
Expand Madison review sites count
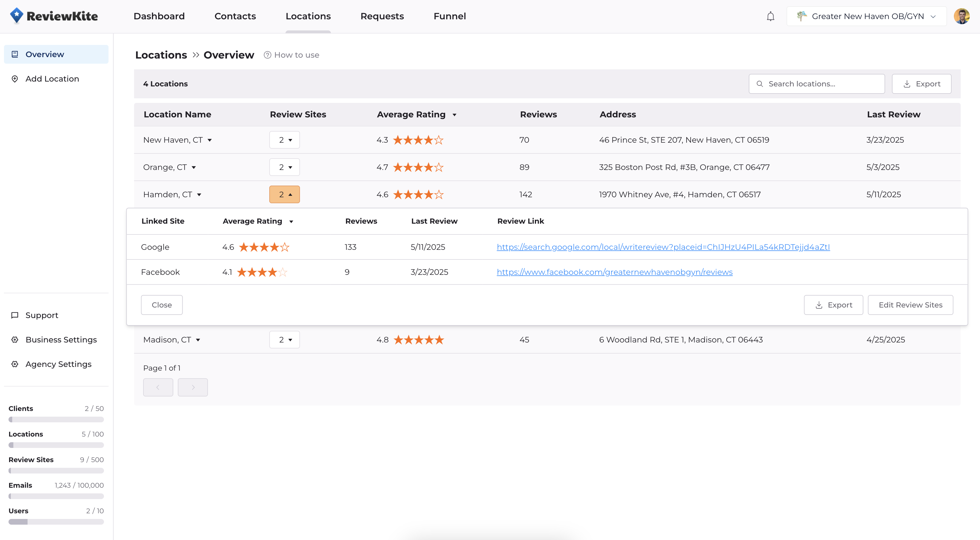coord(285,340)
